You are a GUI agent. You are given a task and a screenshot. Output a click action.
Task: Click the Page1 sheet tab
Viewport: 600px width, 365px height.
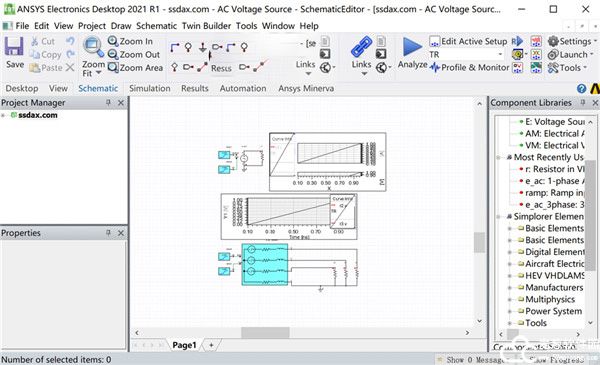coord(184,345)
